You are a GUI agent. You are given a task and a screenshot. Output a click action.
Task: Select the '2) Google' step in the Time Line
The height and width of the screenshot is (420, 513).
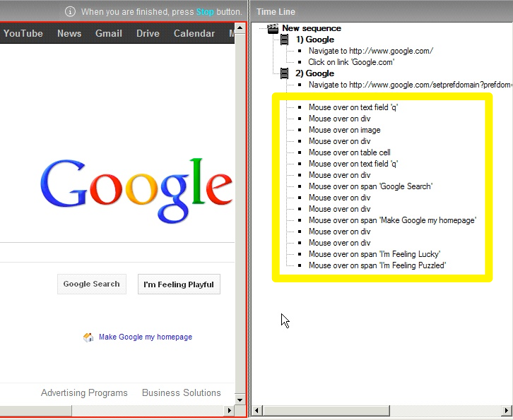pos(314,73)
